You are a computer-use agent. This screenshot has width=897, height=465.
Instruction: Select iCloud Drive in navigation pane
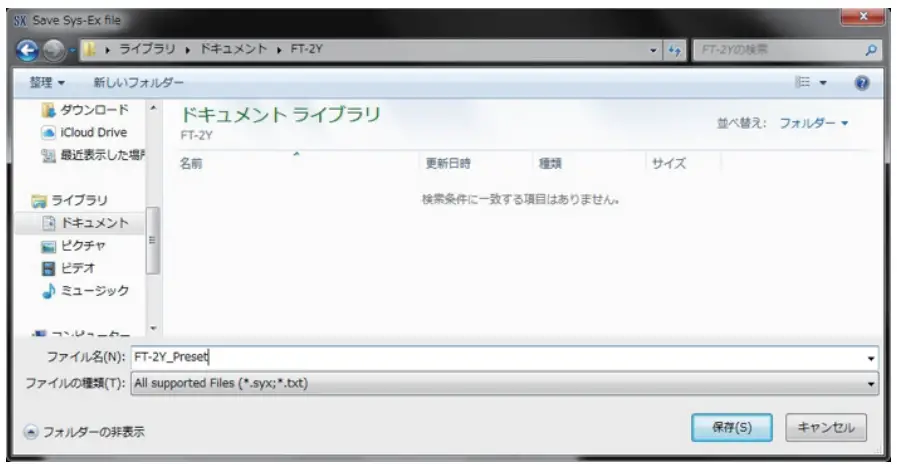94,133
